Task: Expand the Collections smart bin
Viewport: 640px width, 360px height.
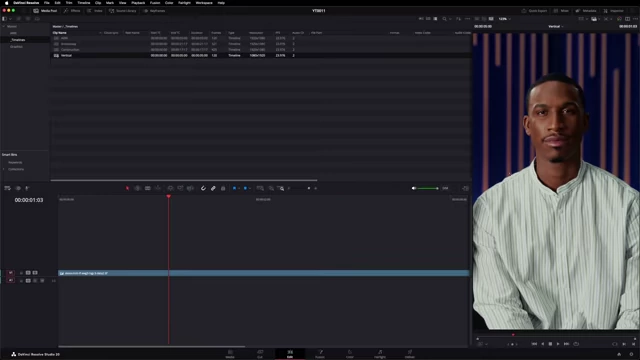Action: tap(4, 169)
